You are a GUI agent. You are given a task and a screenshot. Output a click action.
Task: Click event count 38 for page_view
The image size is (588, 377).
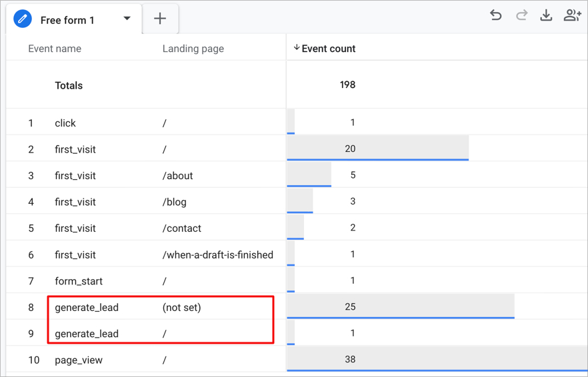pos(350,360)
